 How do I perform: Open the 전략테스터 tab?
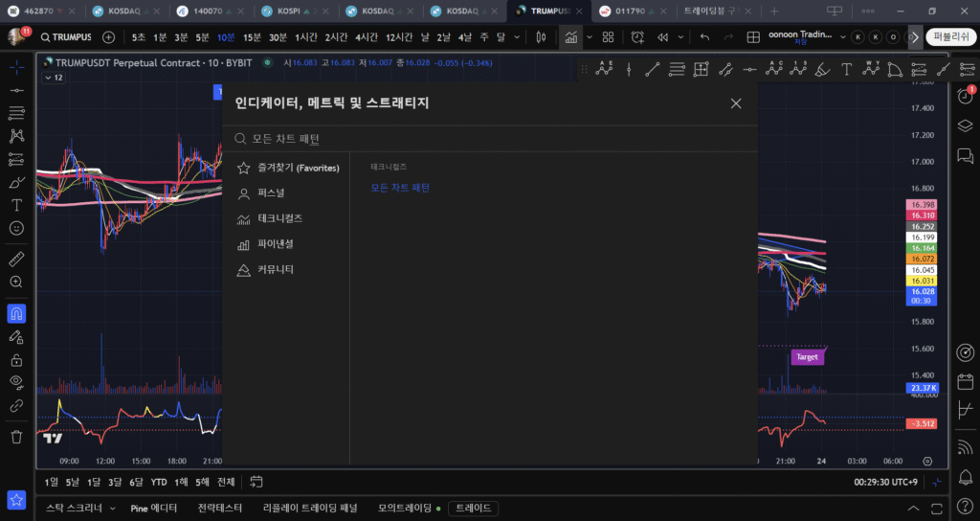pos(219,508)
